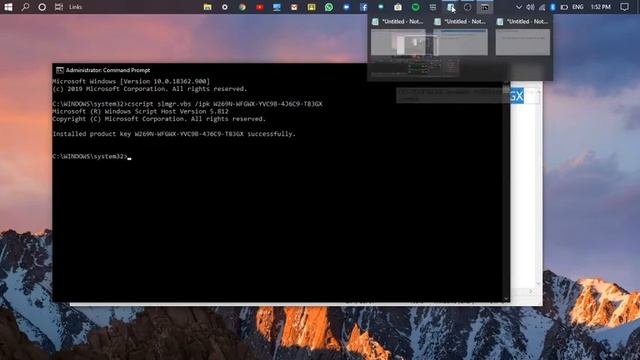Click Notepad horizontal scrollbar right arrow

point(531,291)
